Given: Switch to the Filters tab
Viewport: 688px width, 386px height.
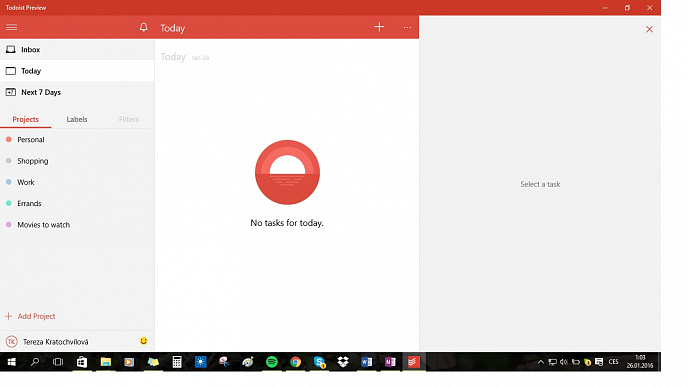Looking at the screenshot, I should point(129,119).
